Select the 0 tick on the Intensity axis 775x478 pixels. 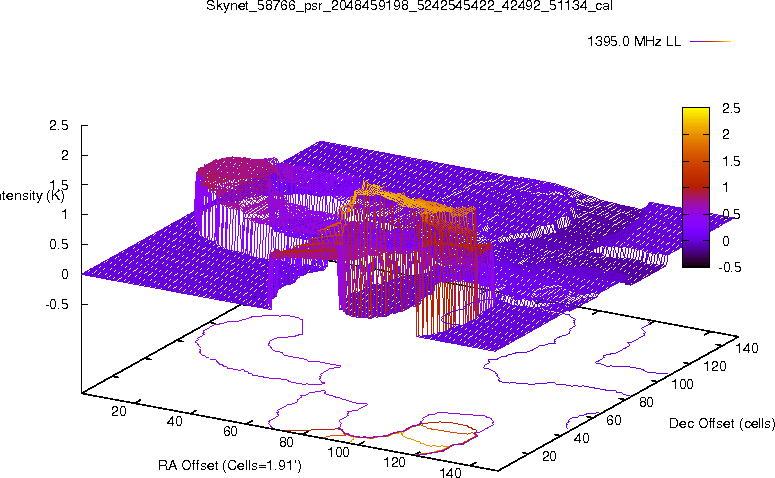(x=65, y=274)
